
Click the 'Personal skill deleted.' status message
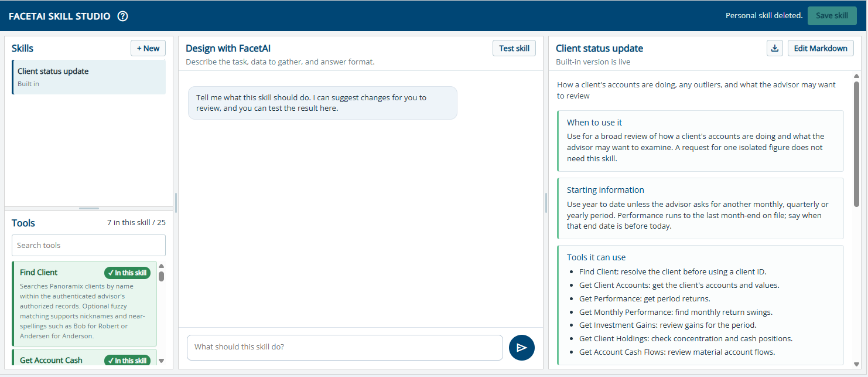pyautogui.click(x=764, y=16)
